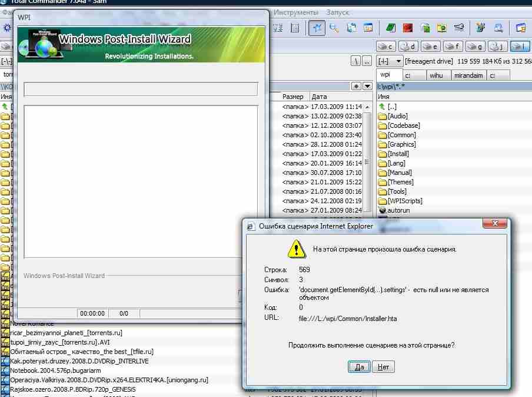Switch right panel to drive d button
The image size is (532, 397).
click(x=408, y=46)
